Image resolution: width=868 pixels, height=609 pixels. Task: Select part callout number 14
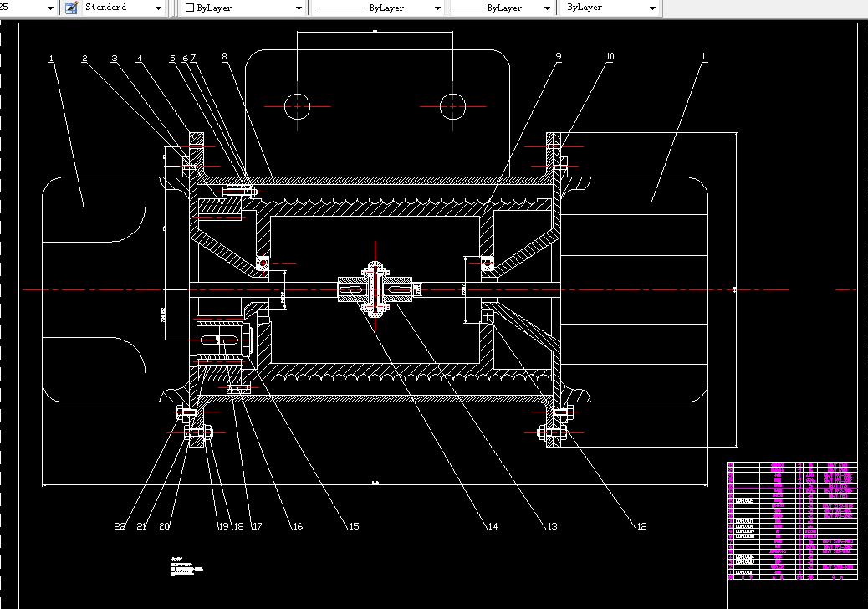493,526
